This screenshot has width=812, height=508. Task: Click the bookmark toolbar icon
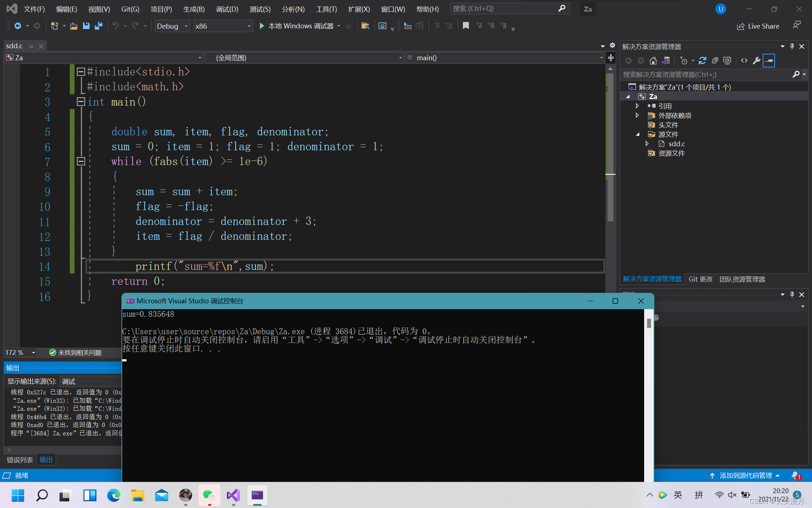click(x=466, y=25)
